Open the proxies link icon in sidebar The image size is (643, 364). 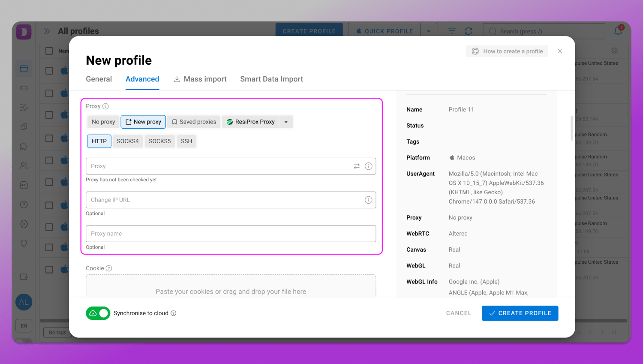24,88
